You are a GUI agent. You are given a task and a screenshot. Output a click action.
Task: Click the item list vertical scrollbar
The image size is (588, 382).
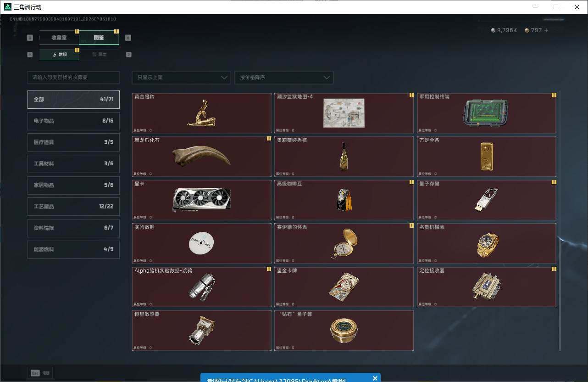coord(560,221)
